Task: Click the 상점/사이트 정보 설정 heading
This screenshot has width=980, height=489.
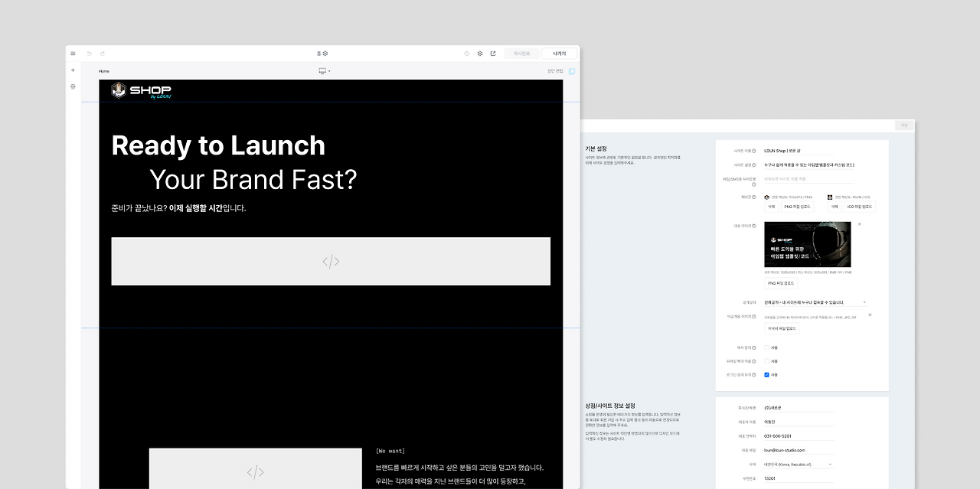Action: (x=610, y=406)
